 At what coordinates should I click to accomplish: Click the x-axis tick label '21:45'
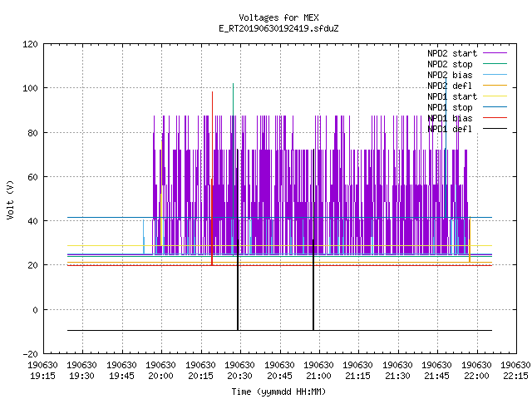436,376
